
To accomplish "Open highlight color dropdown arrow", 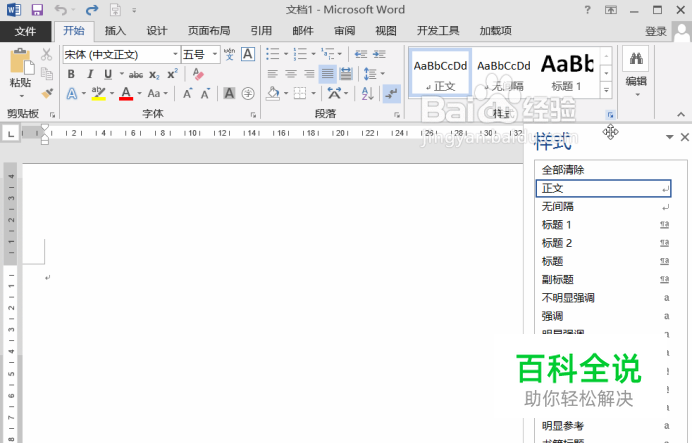I will point(112,94).
